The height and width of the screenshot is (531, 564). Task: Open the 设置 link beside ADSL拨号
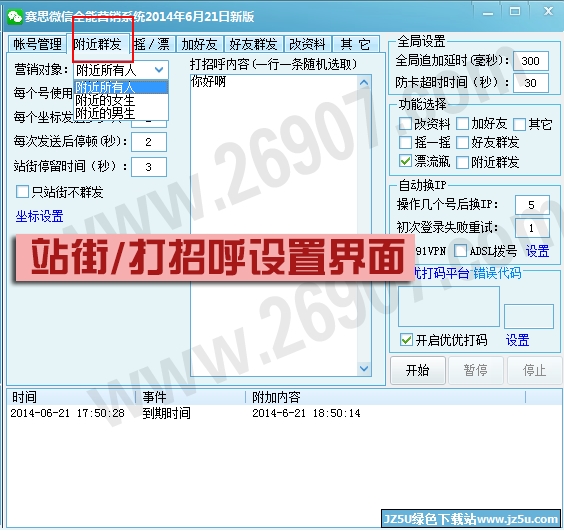pos(537,251)
